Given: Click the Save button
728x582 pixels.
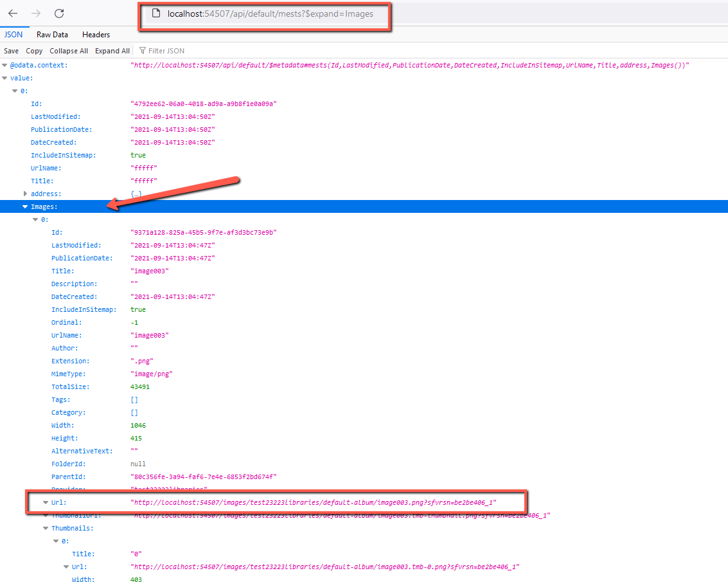Looking at the screenshot, I should tap(11, 51).
